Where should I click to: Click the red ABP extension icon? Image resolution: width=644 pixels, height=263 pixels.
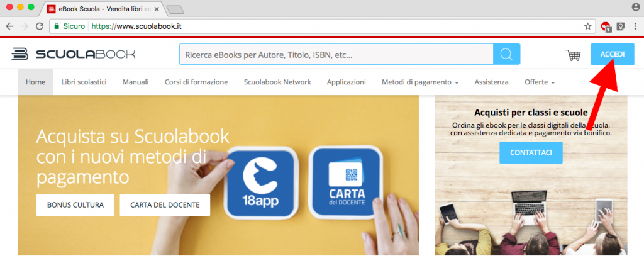(606, 26)
